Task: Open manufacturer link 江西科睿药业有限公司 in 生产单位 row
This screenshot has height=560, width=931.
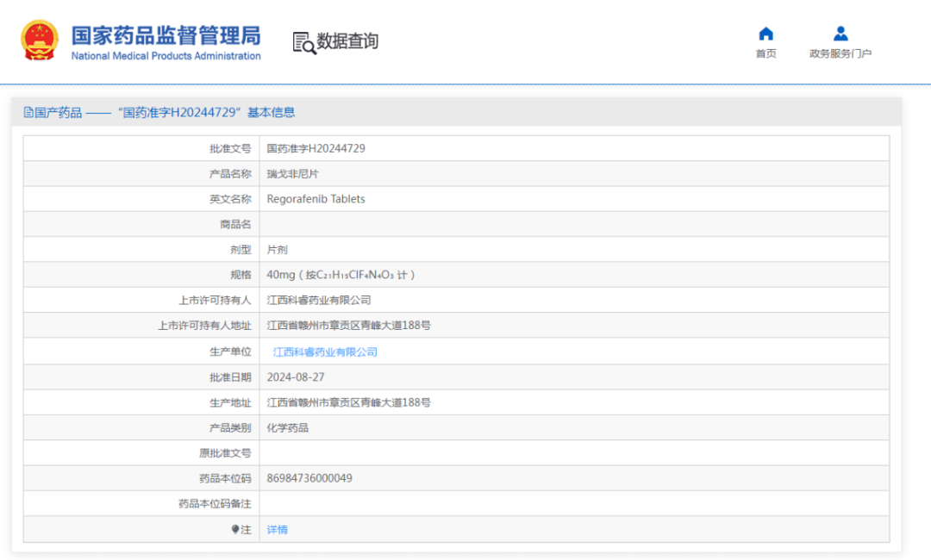Action: click(325, 352)
